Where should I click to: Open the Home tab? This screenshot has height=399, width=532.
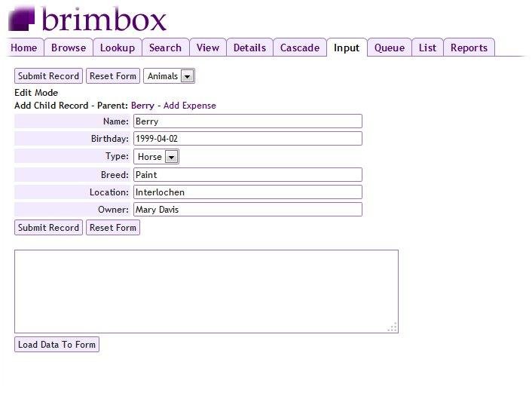tap(24, 48)
